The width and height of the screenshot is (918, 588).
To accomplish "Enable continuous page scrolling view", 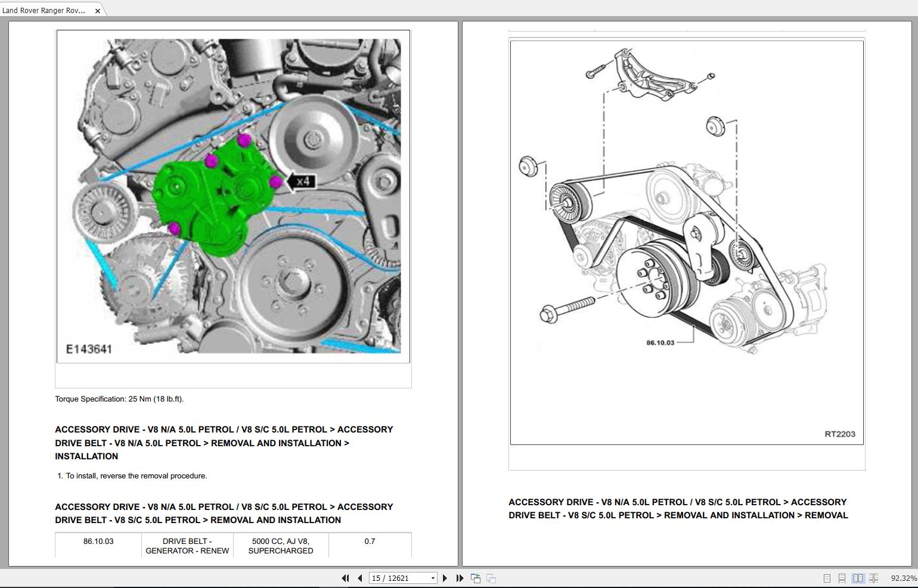I will coord(842,578).
